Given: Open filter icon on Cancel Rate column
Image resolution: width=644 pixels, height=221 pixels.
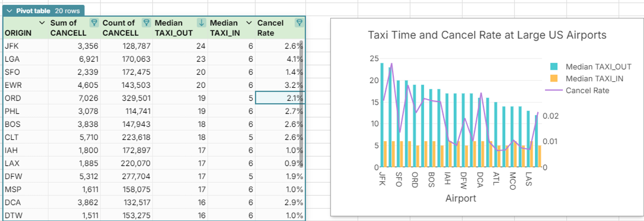Looking at the screenshot, I should (x=299, y=23).
